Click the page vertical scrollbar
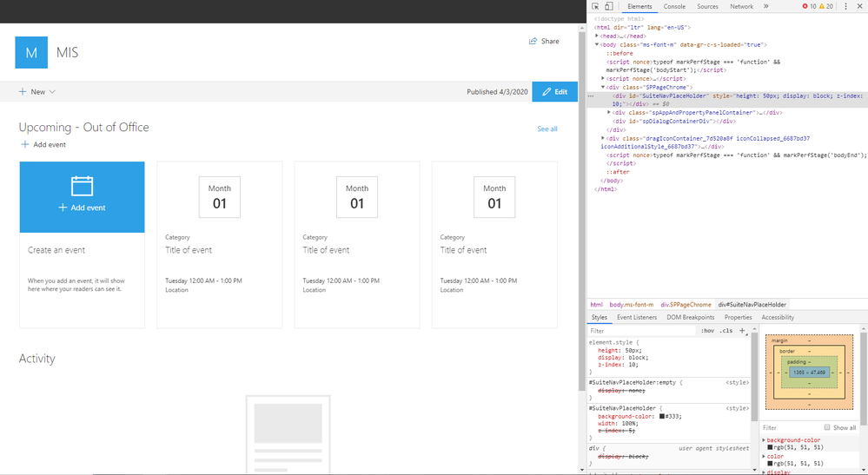The height and width of the screenshot is (475, 868). [x=582, y=210]
